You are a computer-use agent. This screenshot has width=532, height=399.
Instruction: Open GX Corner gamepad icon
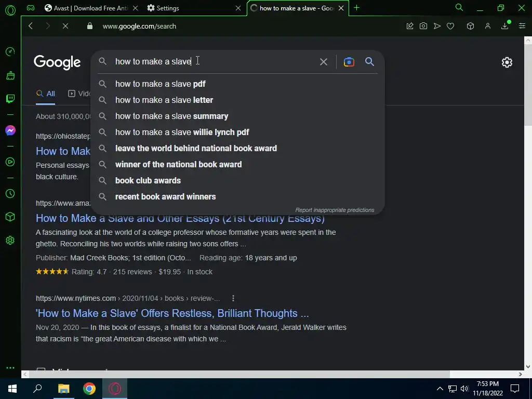click(31, 8)
